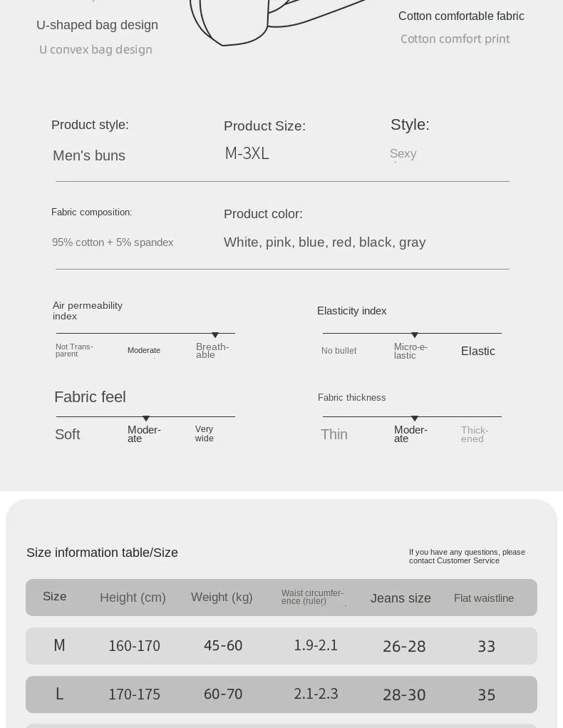Click the "Soft" fabric feel label
The width and height of the screenshot is (563, 728).
click(68, 434)
